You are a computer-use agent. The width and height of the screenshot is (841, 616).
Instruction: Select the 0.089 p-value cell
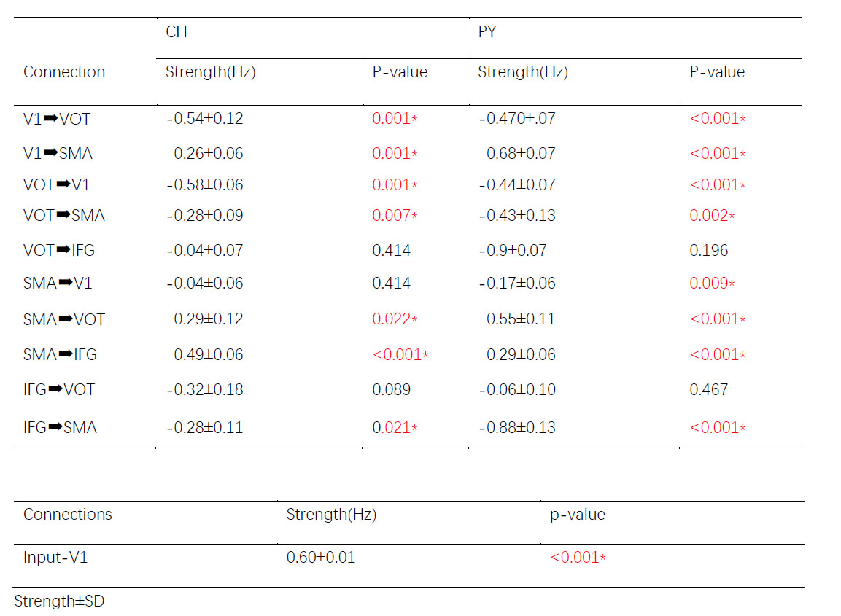pyautogui.click(x=391, y=390)
